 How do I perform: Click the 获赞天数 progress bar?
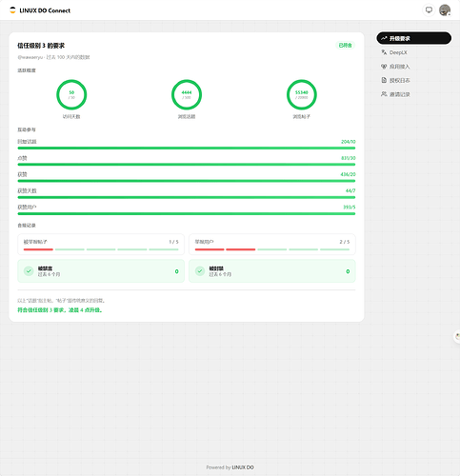click(x=187, y=197)
